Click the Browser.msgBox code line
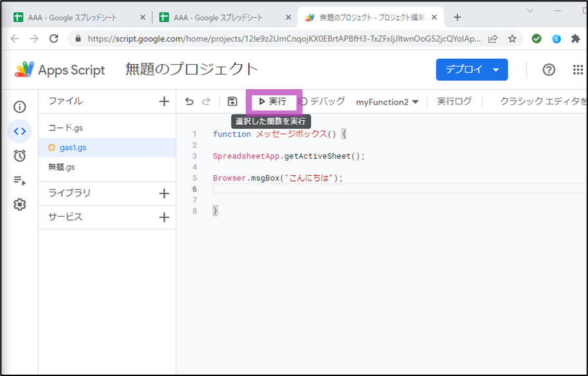588x376 pixels. click(x=278, y=178)
